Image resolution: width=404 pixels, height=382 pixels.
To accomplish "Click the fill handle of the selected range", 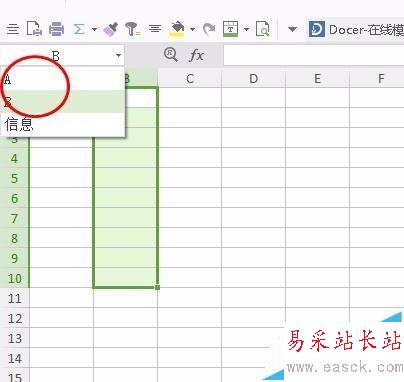I will click(x=157, y=287).
